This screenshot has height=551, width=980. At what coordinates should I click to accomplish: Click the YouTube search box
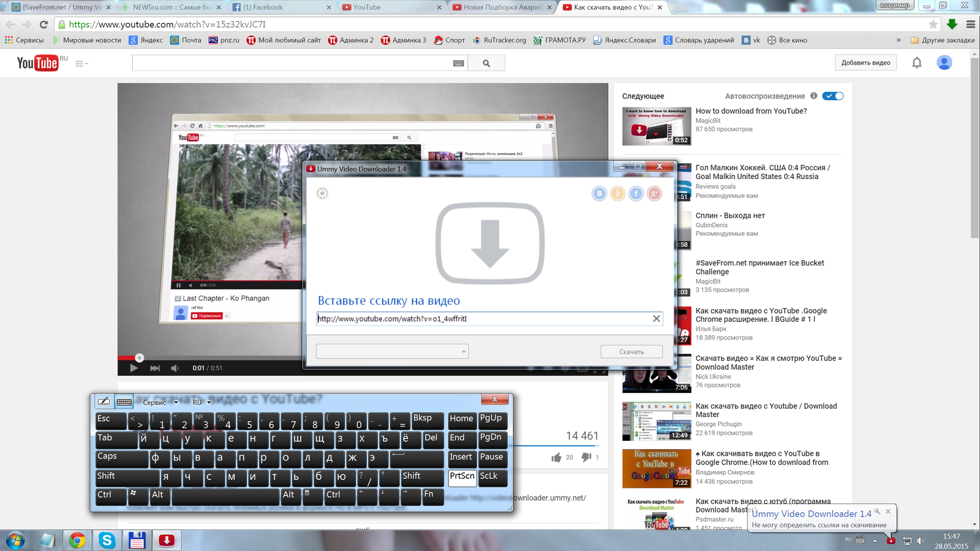(292, 63)
